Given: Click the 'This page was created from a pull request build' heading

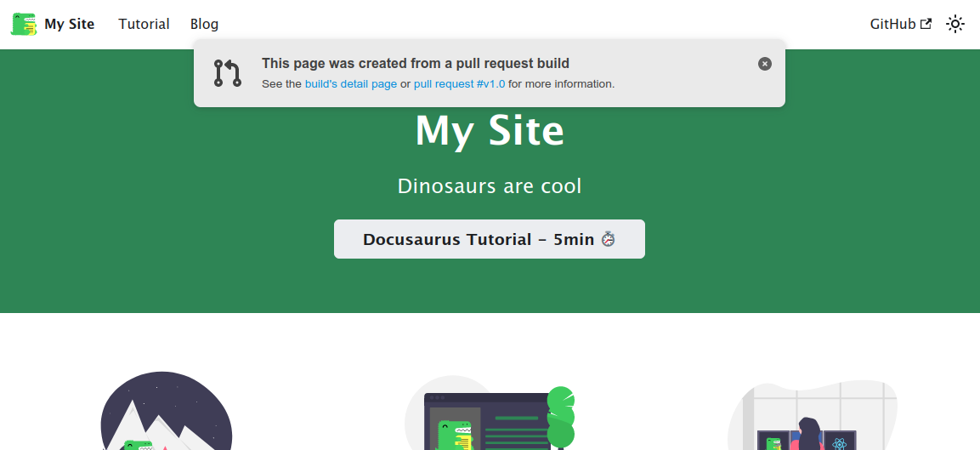Looking at the screenshot, I should [x=416, y=63].
